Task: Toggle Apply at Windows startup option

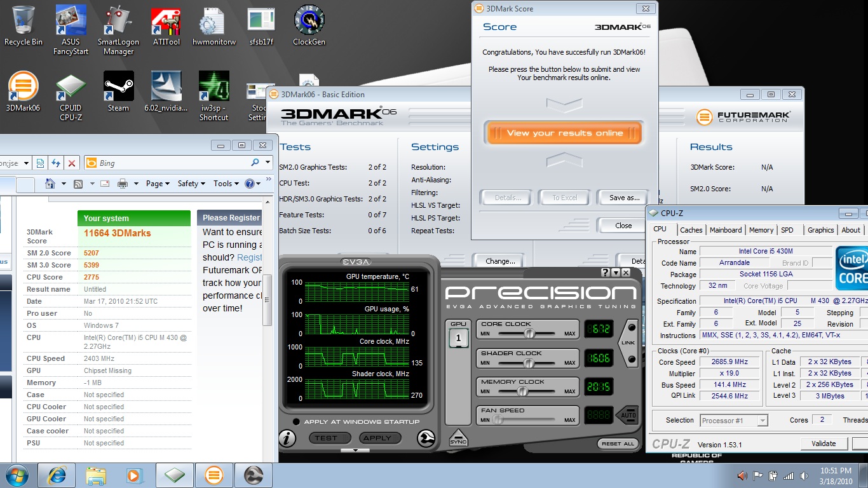Action: pyautogui.click(x=296, y=422)
